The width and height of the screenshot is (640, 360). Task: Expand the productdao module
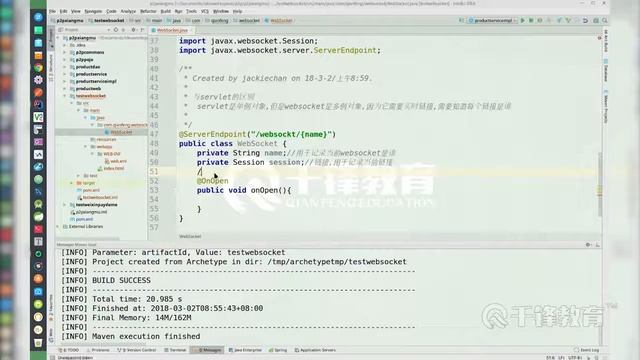64,67
